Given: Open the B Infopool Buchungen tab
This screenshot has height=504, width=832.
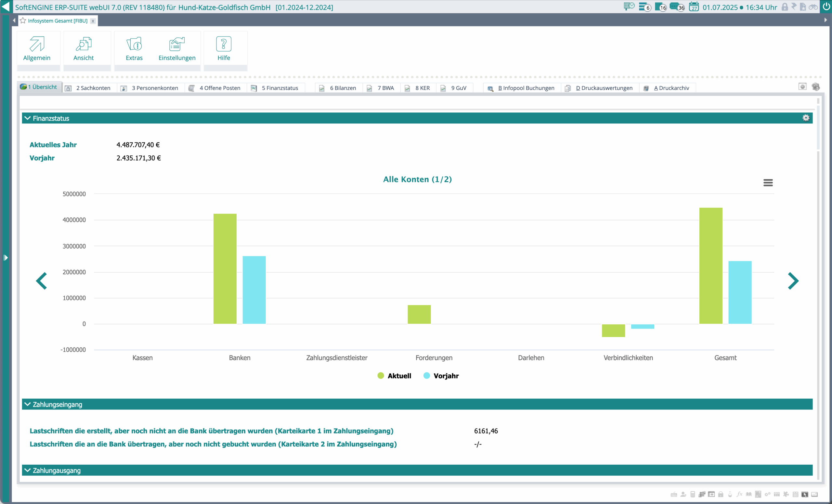Looking at the screenshot, I should pos(522,88).
